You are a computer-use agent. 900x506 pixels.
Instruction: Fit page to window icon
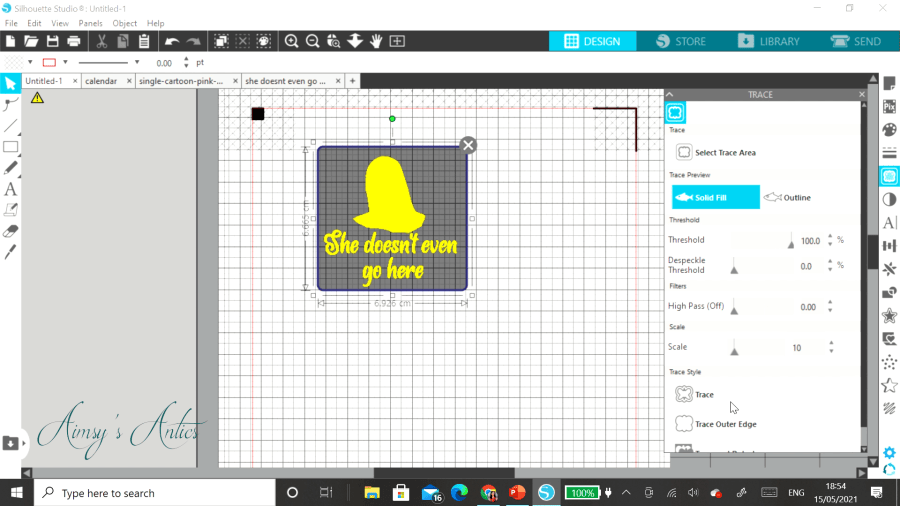pos(397,41)
